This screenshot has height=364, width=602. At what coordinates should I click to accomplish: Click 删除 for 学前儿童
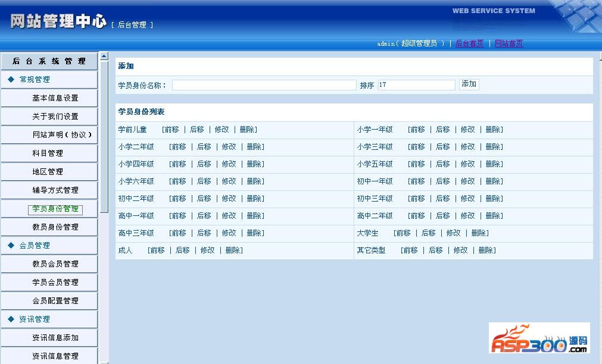click(x=247, y=130)
